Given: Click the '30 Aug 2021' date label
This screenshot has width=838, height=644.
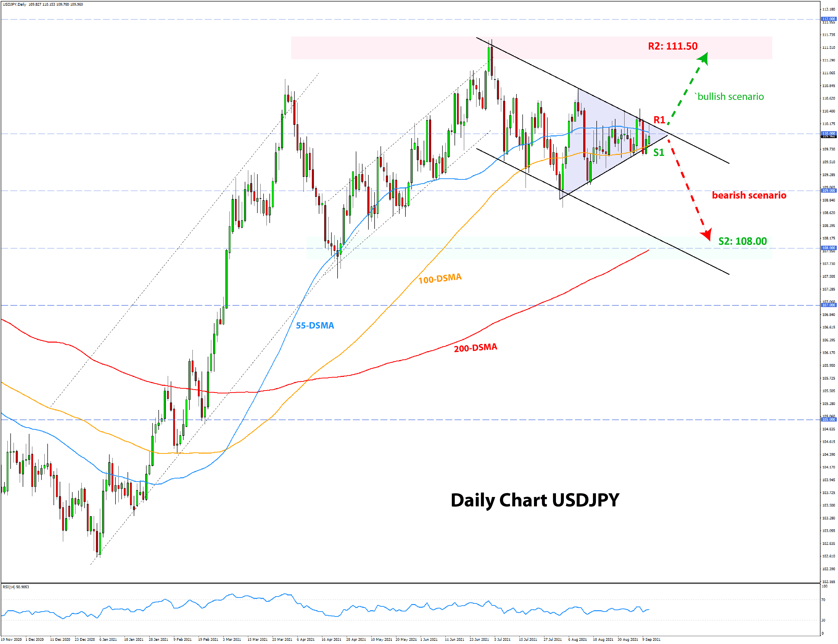Looking at the screenshot, I should point(628,640).
